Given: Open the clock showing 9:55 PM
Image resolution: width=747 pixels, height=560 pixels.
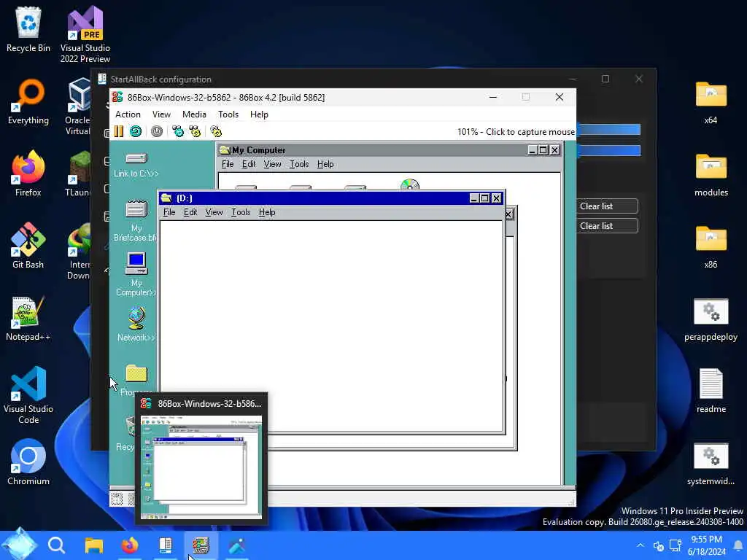Looking at the screenshot, I should (x=706, y=545).
